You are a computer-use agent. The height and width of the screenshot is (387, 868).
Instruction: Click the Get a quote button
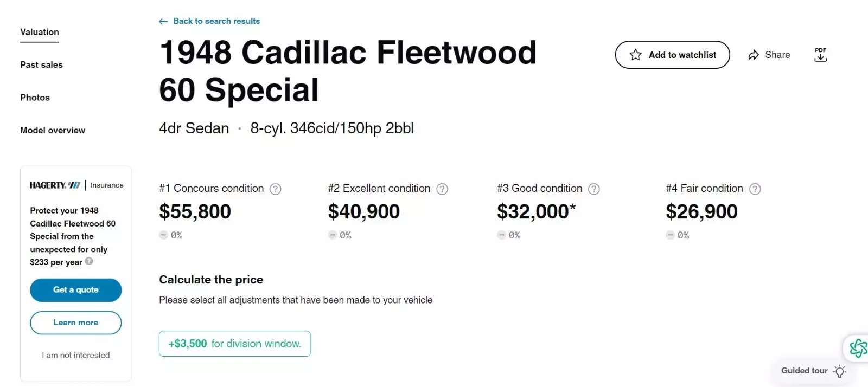point(75,290)
